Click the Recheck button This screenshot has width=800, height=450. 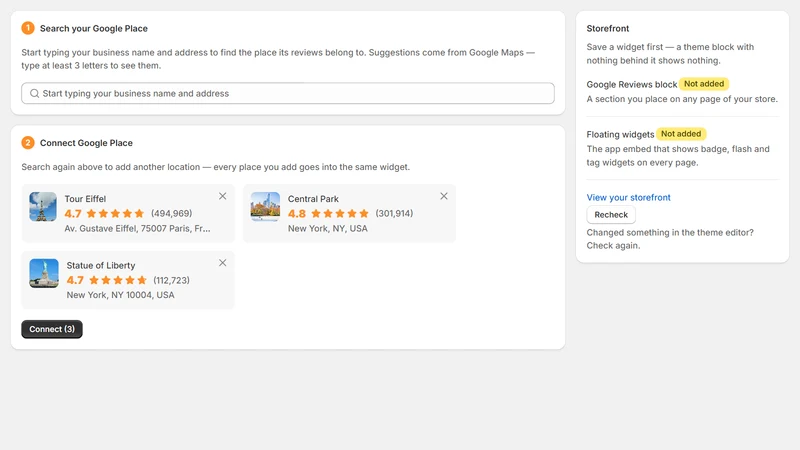(611, 215)
